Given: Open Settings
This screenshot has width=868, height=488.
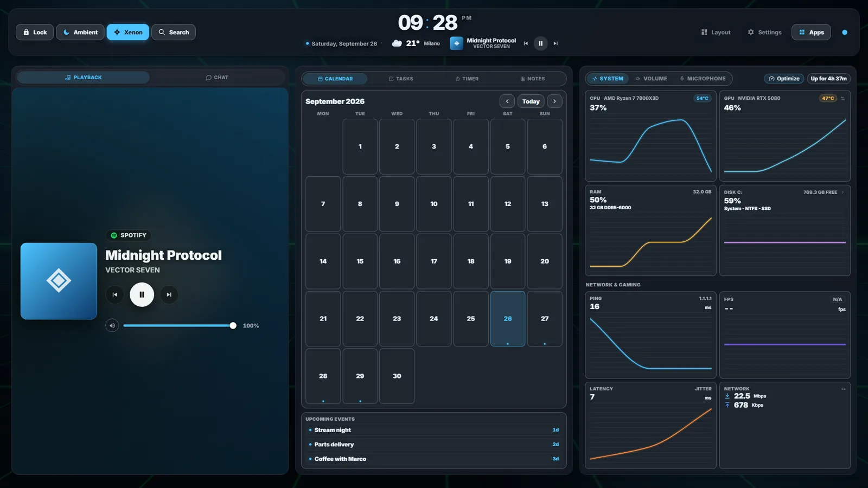Looking at the screenshot, I should click(x=764, y=32).
